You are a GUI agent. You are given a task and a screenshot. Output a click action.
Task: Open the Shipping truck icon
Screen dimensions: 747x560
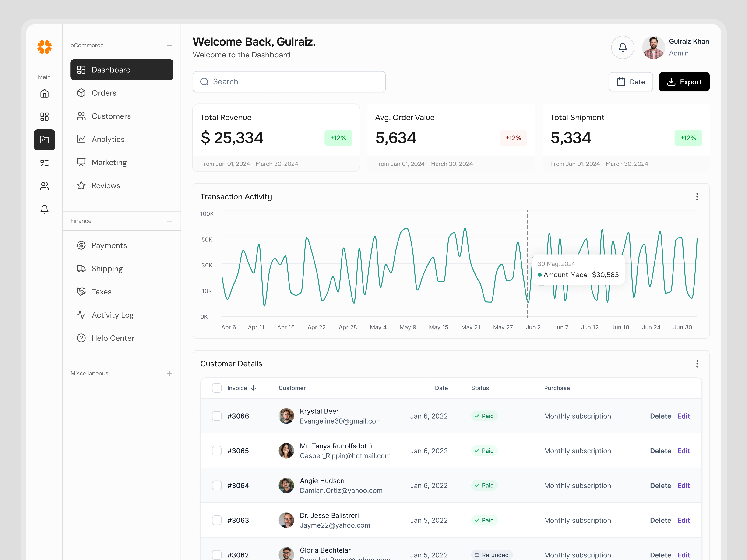point(81,268)
